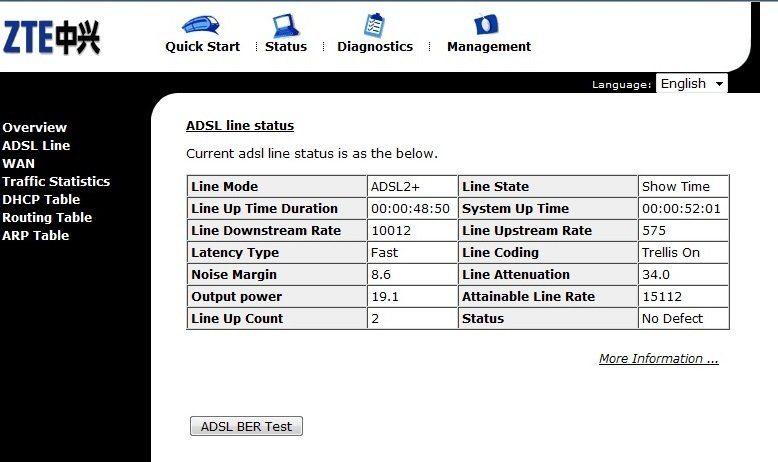Open DHCP Table in the sidebar
The width and height of the screenshot is (778, 462).
coord(41,199)
